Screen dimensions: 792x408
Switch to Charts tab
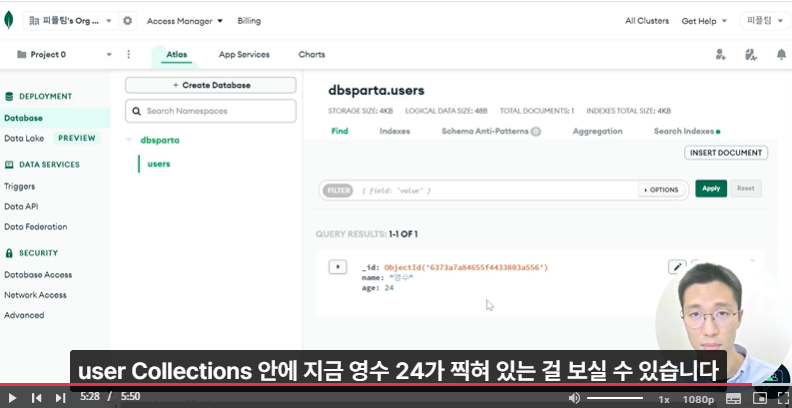click(x=312, y=55)
